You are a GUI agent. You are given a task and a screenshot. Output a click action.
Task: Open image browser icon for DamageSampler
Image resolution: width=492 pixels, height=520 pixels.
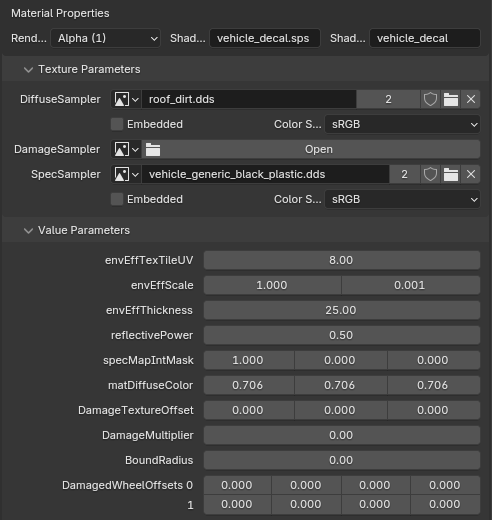(x=126, y=149)
